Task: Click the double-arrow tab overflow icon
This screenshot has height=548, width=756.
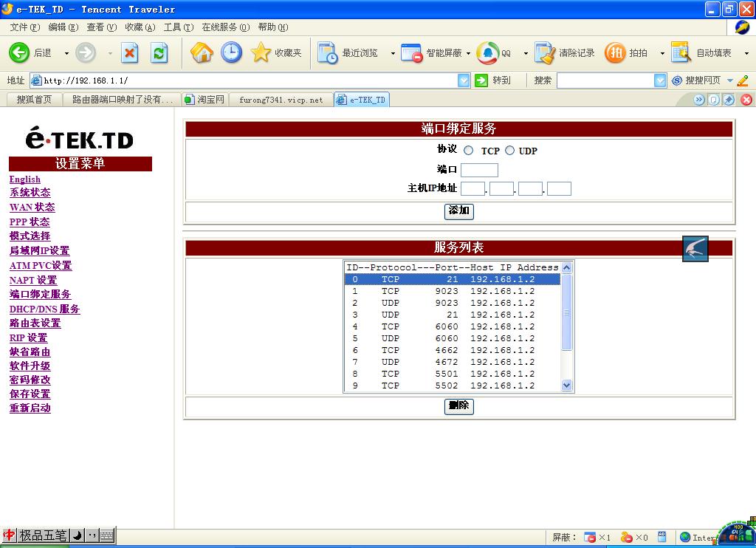Action: click(699, 100)
